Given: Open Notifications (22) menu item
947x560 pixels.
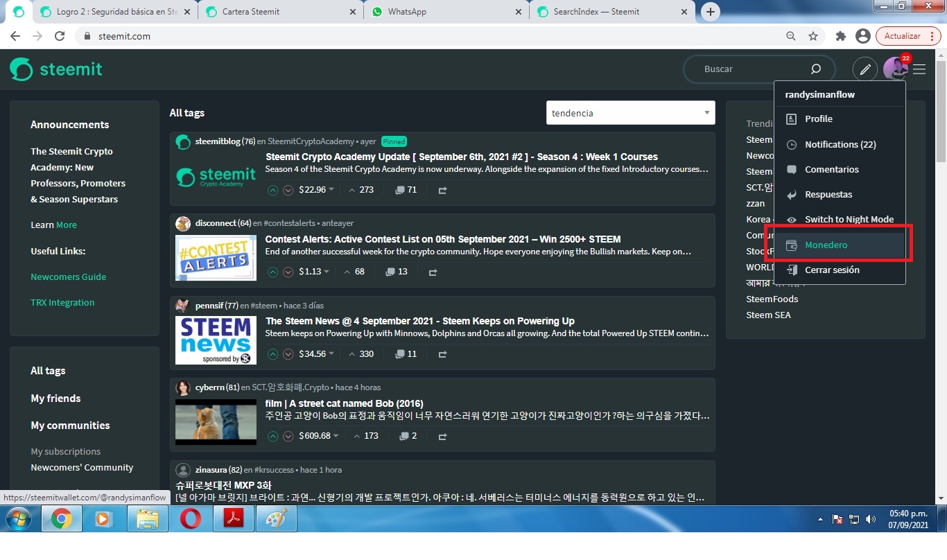Looking at the screenshot, I should pos(840,144).
